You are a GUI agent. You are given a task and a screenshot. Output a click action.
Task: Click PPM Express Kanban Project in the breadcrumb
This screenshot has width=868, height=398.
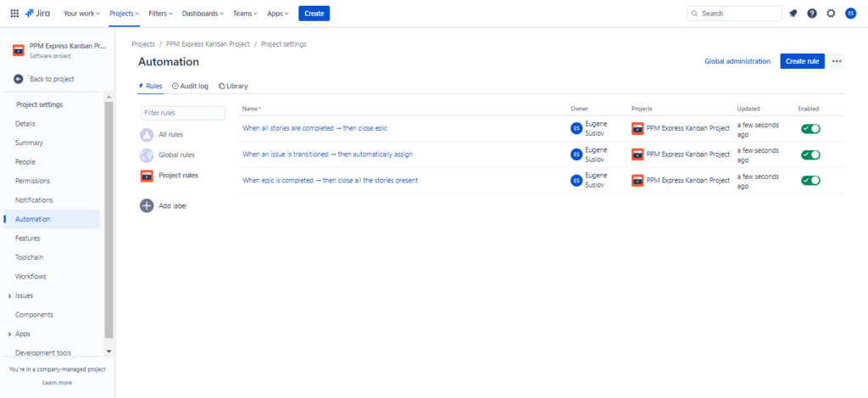coord(209,44)
